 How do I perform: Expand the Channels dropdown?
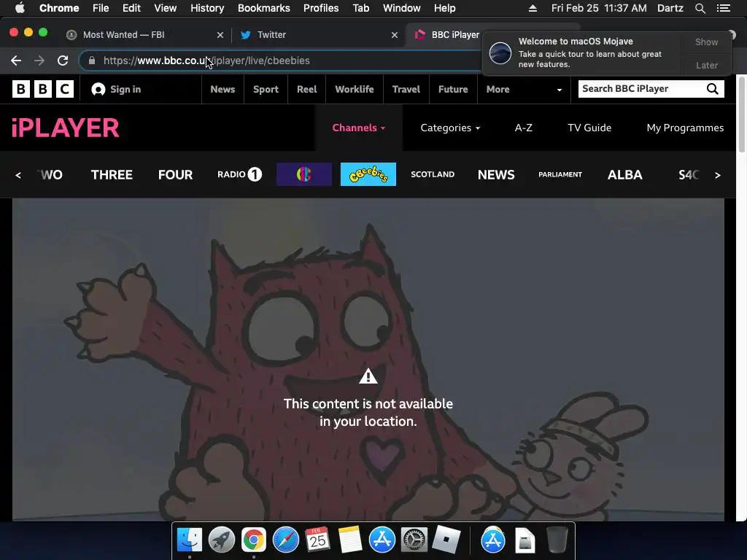(x=358, y=128)
